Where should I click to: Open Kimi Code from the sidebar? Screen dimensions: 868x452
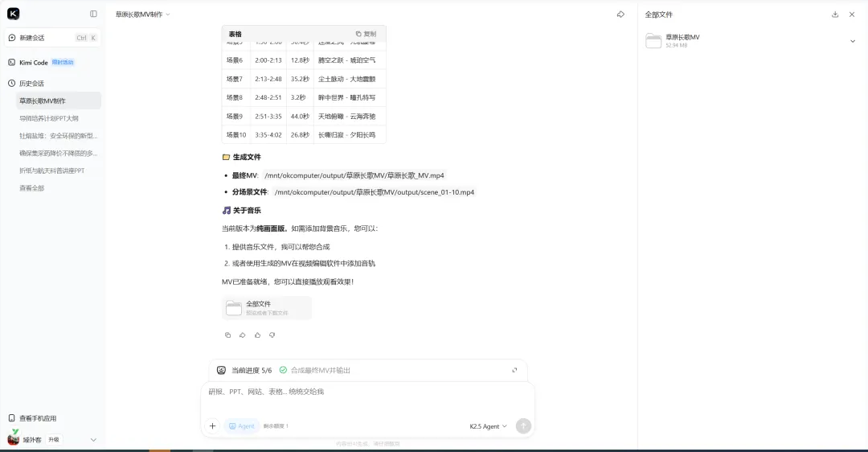click(x=33, y=63)
